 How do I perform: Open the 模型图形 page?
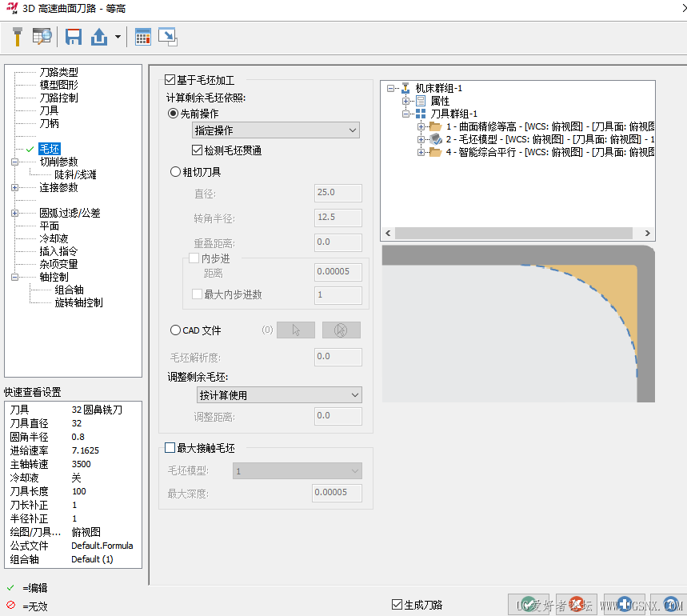58,85
